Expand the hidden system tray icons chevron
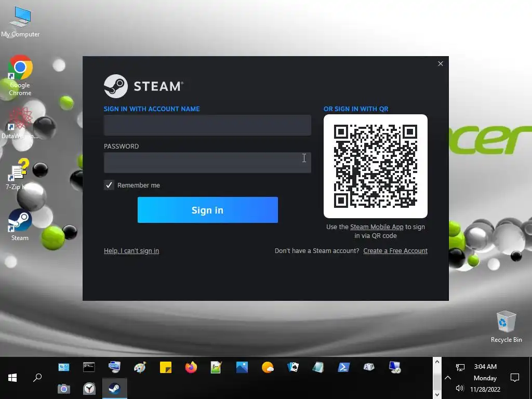 448,378
